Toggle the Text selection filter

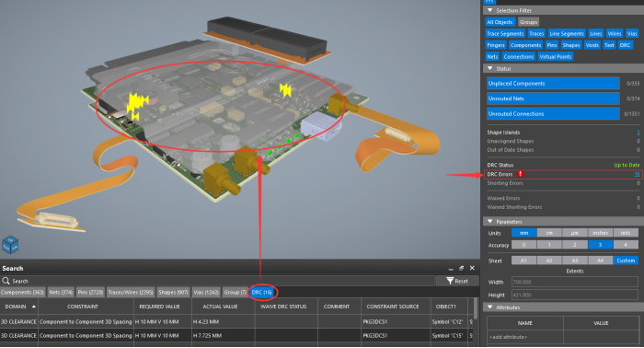point(609,45)
